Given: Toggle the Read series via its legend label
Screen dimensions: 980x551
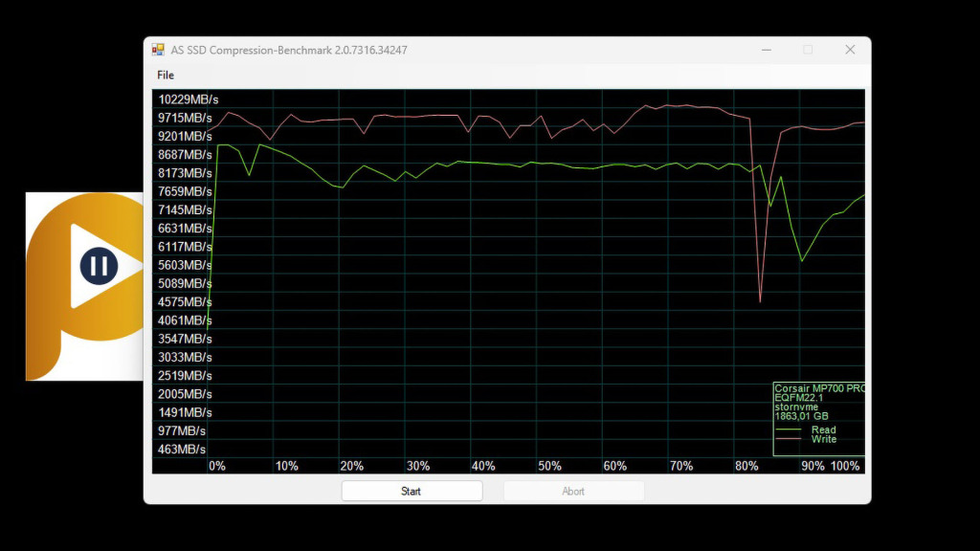Looking at the screenshot, I should tap(824, 430).
